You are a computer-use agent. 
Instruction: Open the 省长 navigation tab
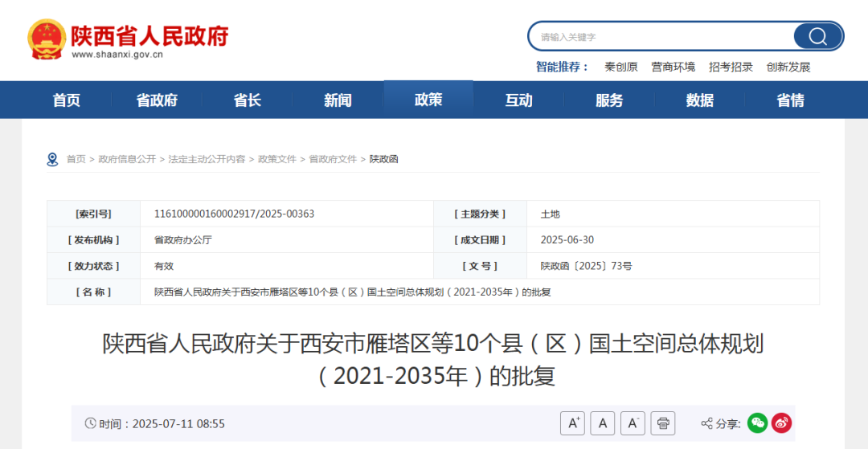248,100
